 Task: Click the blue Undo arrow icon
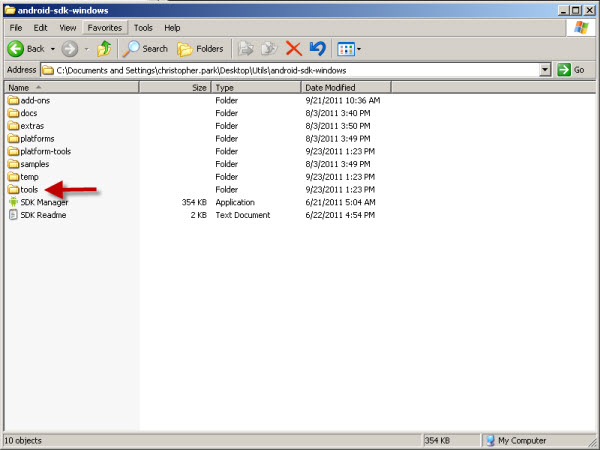click(x=317, y=48)
